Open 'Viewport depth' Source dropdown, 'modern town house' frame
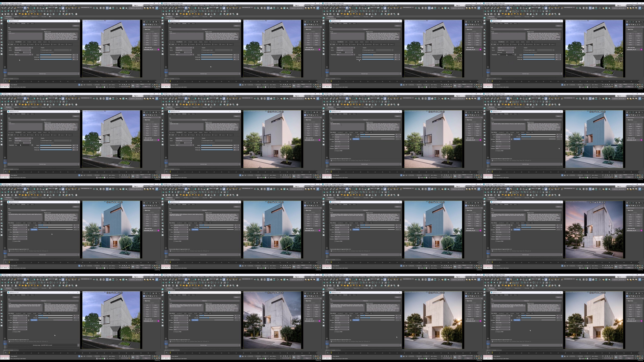Viewport: 644px width, 362px height. coord(184,141)
